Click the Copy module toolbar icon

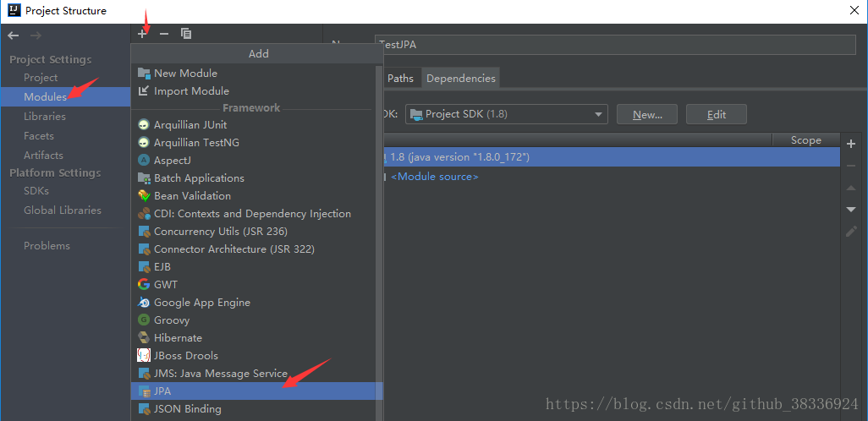pyautogui.click(x=186, y=34)
